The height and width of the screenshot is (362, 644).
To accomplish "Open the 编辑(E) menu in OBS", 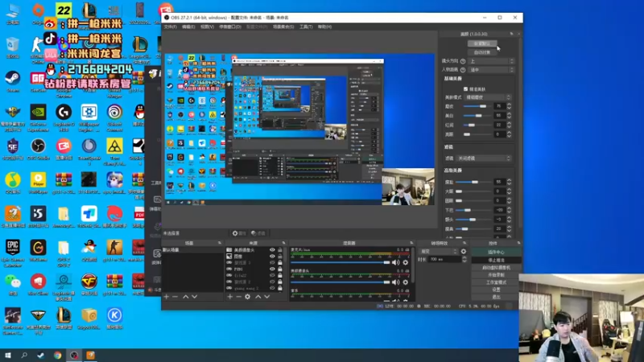I will click(x=188, y=27).
